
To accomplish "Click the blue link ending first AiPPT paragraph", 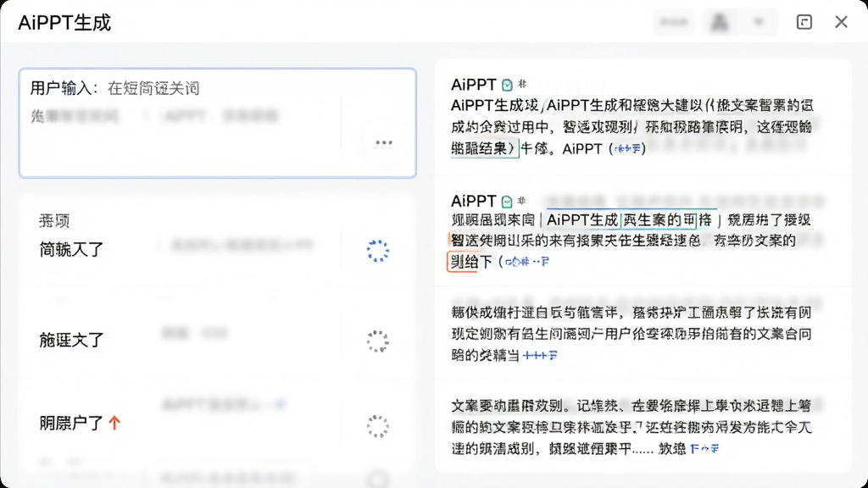I will coord(628,149).
